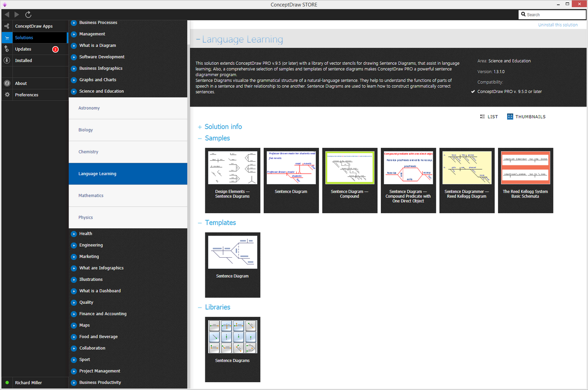Click the green online status dot

pos(7,383)
